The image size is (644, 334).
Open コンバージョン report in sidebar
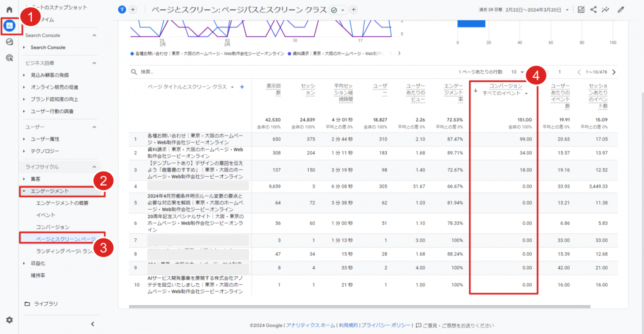click(53, 227)
